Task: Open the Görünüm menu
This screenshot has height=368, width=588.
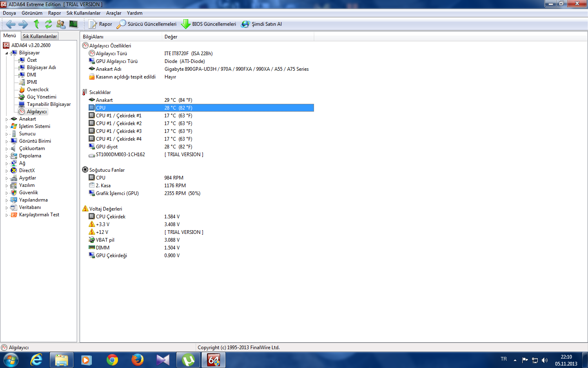Action: 32,13
